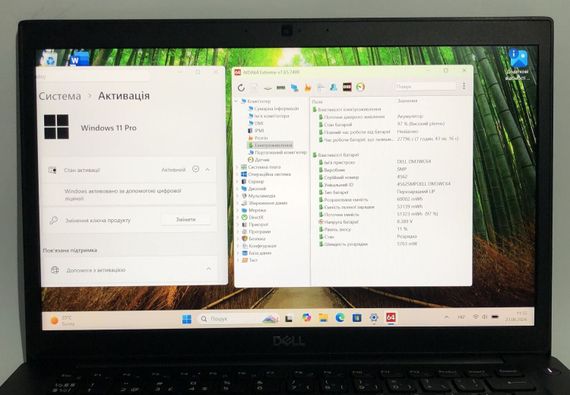The width and height of the screenshot is (570, 395).
Task: Click the AIDA64 search field
Action: click(425, 86)
